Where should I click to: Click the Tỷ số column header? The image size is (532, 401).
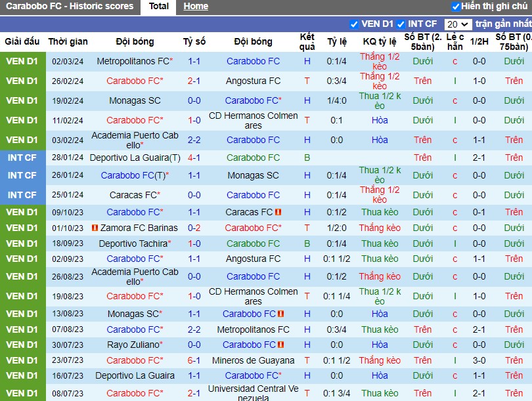pos(194,42)
